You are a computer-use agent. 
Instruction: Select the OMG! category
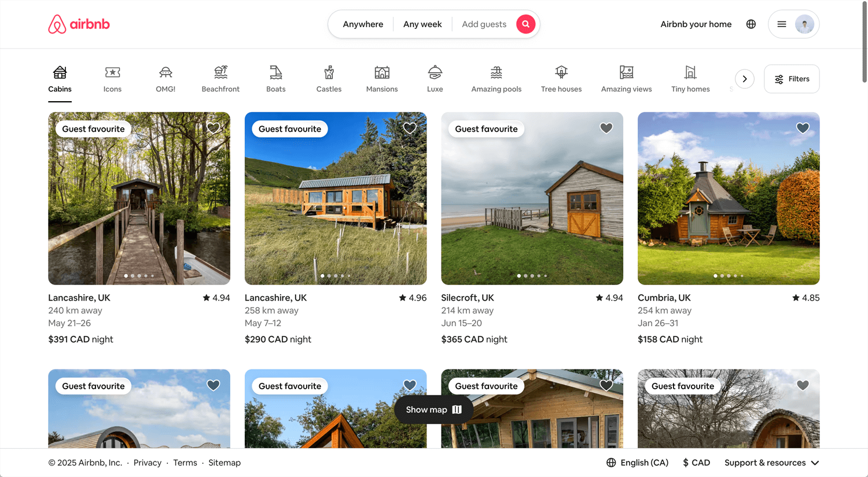[165, 79]
